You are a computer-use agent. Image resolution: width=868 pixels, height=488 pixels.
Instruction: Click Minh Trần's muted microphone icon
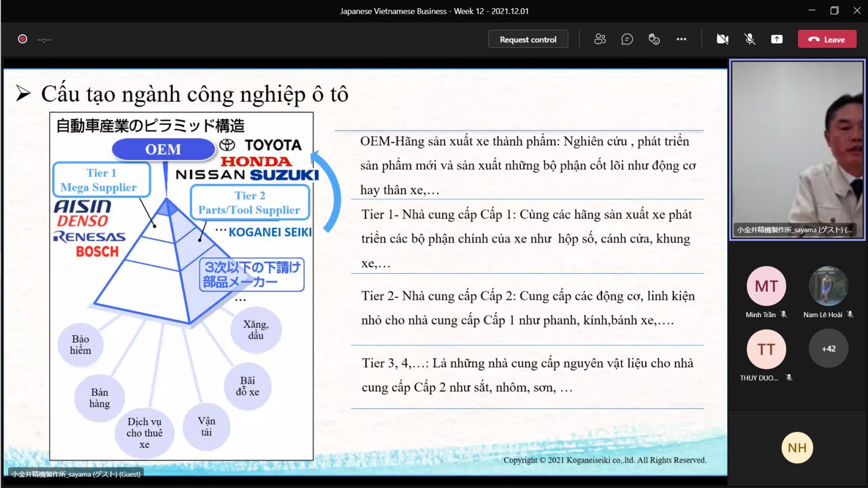784,314
